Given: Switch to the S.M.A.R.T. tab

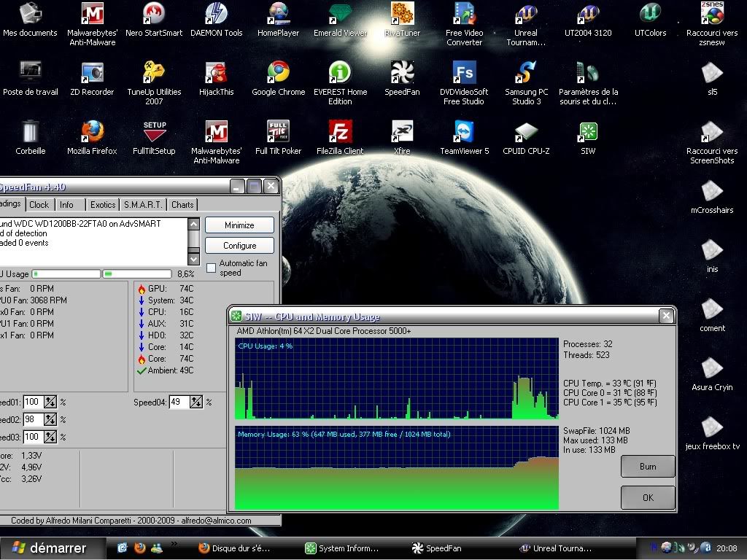Looking at the screenshot, I should point(143,205).
